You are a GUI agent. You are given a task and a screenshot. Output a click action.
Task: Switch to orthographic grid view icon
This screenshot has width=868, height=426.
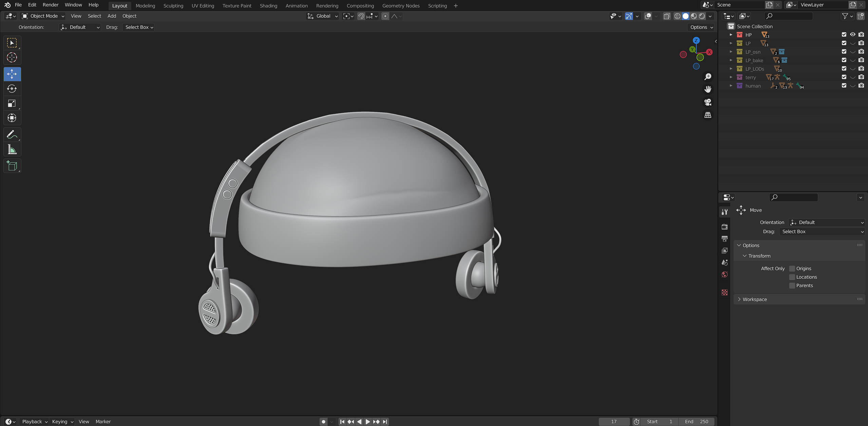(708, 115)
